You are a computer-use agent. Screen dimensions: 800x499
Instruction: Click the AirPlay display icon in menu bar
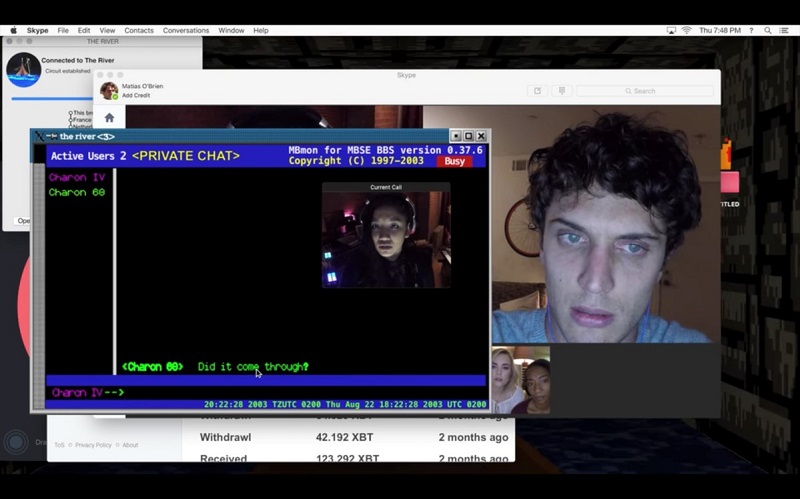(x=671, y=30)
